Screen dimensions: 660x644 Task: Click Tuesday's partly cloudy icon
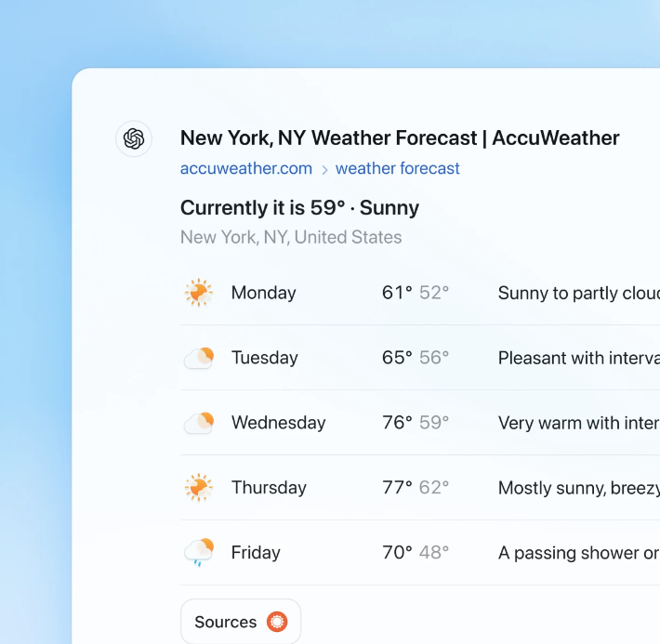click(x=199, y=358)
